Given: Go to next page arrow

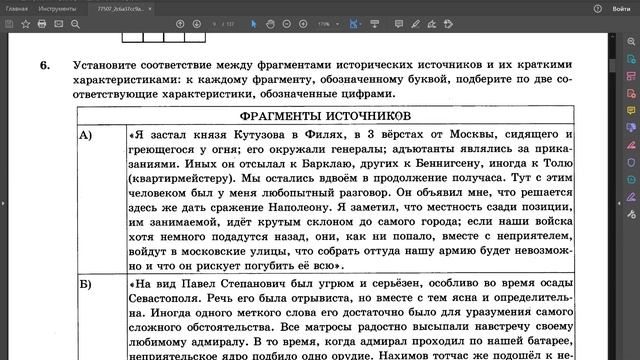Looking at the screenshot, I should [197, 24].
